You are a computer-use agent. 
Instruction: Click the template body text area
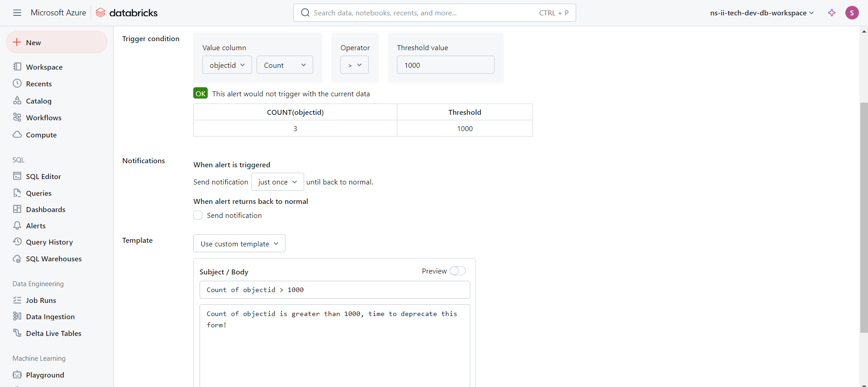(334, 346)
